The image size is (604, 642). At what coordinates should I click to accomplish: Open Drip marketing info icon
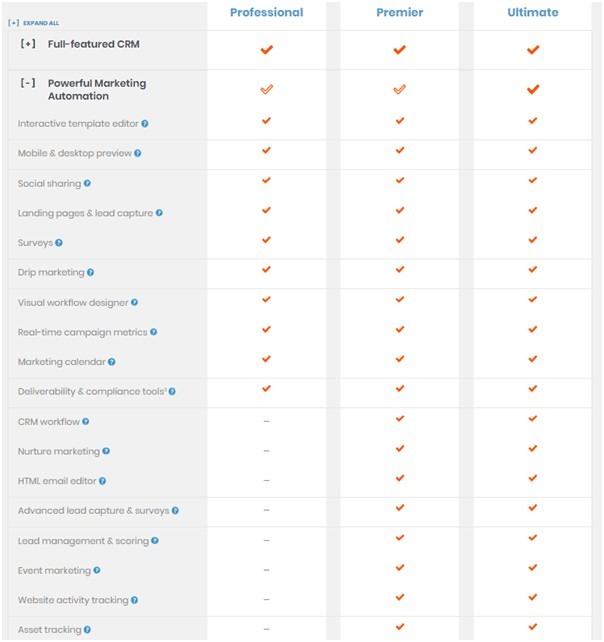pos(90,272)
